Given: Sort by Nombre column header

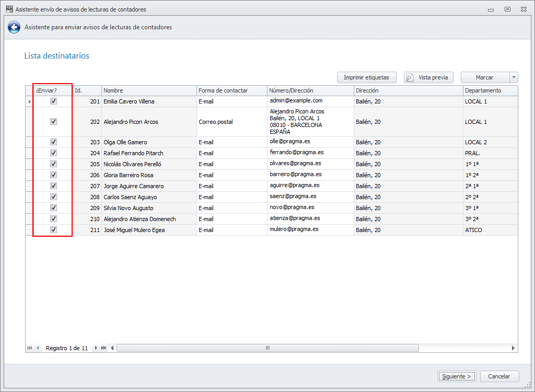Looking at the screenshot, I should 149,90.
